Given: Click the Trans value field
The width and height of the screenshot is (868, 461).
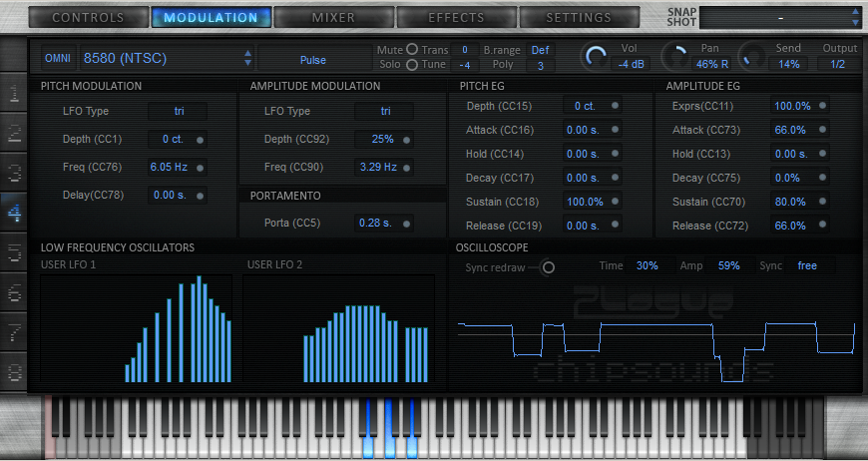Looking at the screenshot, I should pos(465,50).
